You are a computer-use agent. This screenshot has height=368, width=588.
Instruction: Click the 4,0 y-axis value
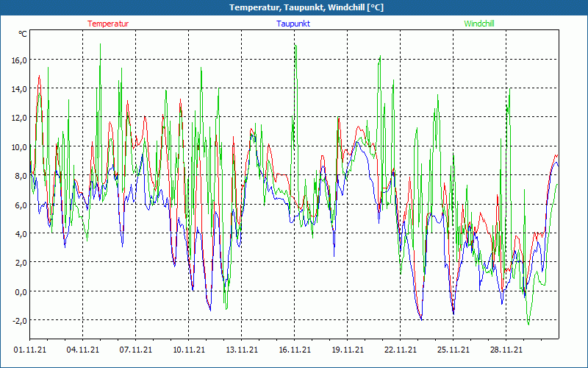tap(21, 233)
